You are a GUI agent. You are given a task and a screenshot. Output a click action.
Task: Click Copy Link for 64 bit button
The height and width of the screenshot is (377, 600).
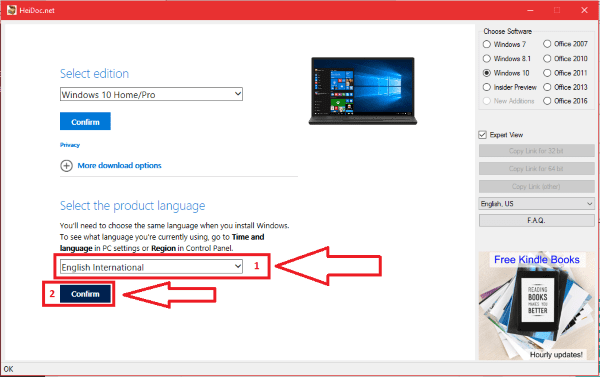tap(536, 168)
